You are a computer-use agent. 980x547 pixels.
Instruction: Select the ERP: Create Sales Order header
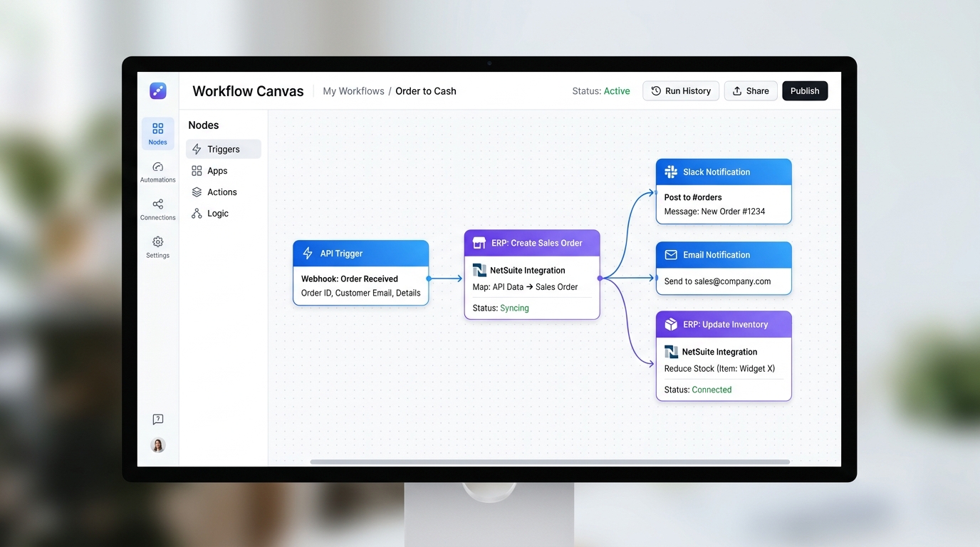point(532,243)
